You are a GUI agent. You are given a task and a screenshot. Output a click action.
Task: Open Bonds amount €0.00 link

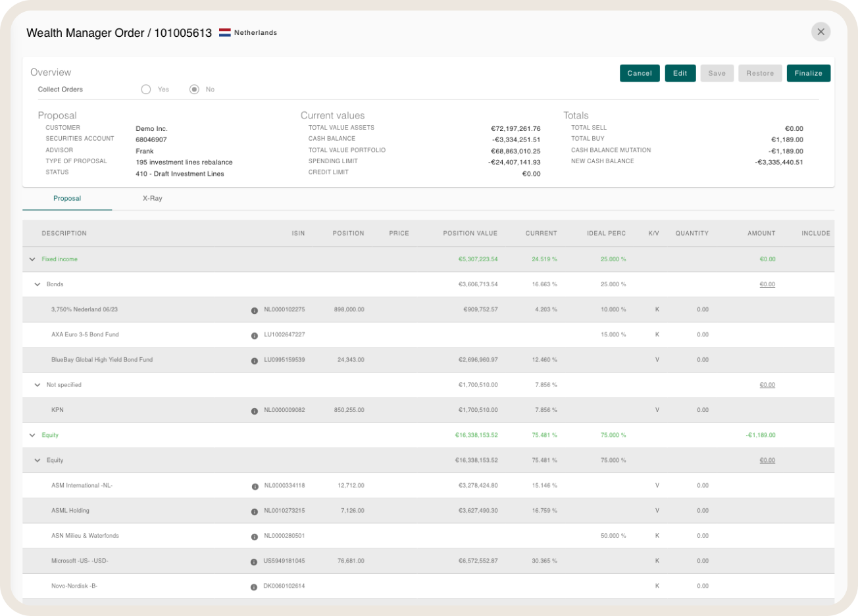[767, 284]
